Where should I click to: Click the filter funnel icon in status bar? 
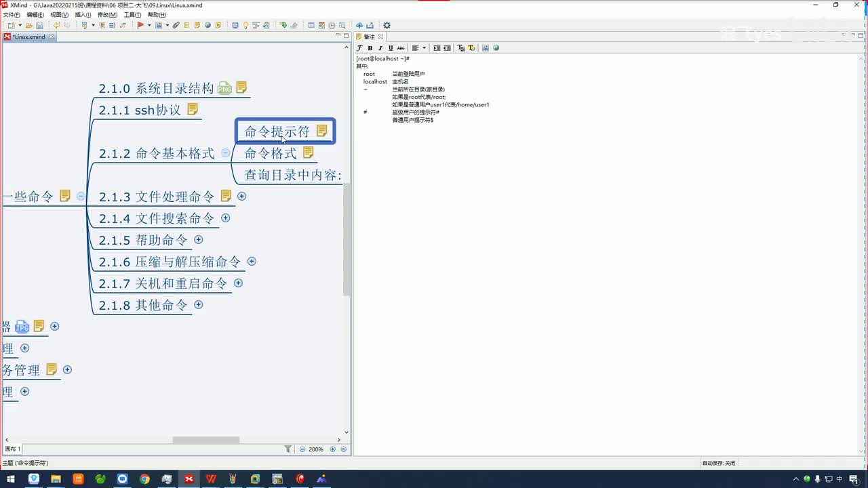click(x=288, y=449)
